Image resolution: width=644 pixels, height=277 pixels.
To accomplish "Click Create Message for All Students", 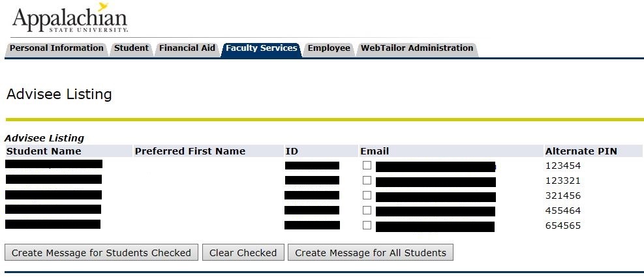I will pyautogui.click(x=371, y=253).
